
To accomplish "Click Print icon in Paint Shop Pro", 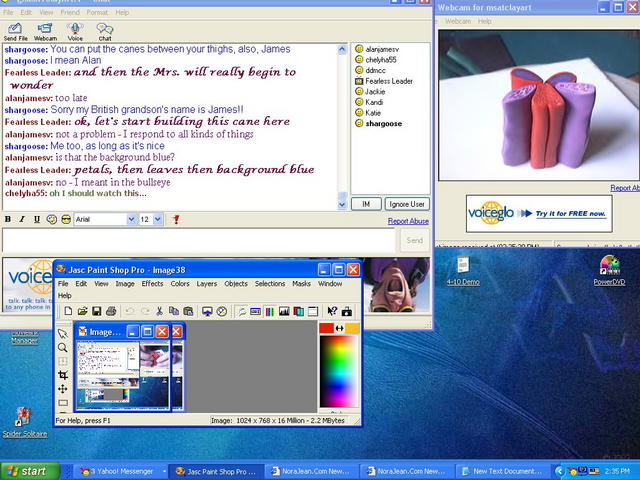I will point(111,311).
